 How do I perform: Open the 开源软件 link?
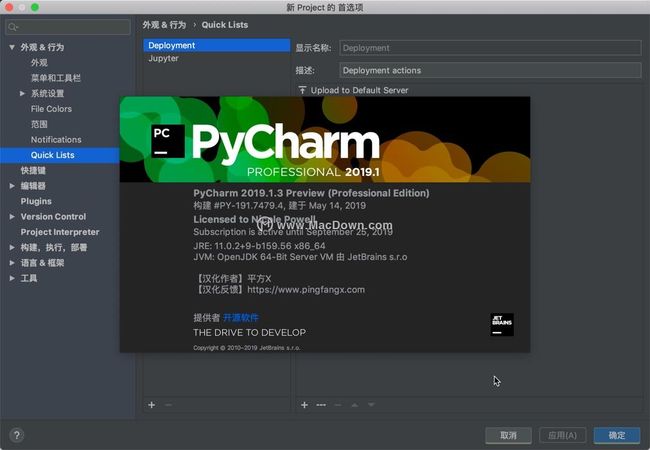click(240, 317)
